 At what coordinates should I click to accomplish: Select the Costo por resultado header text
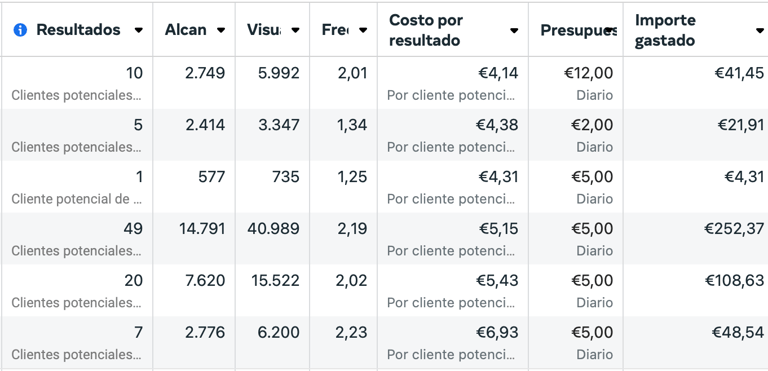click(x=425, y=30)
